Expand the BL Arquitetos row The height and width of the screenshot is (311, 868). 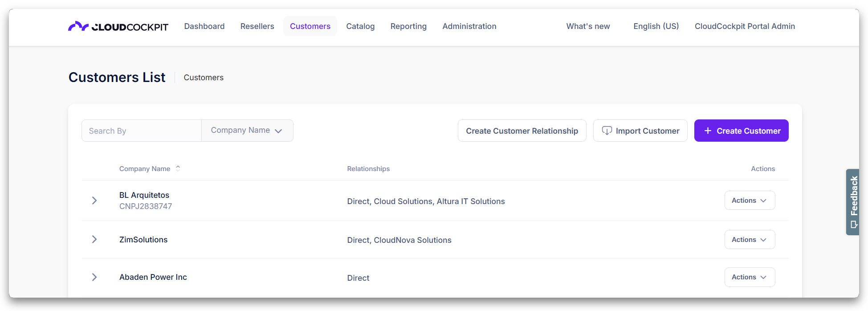(94, 201)
